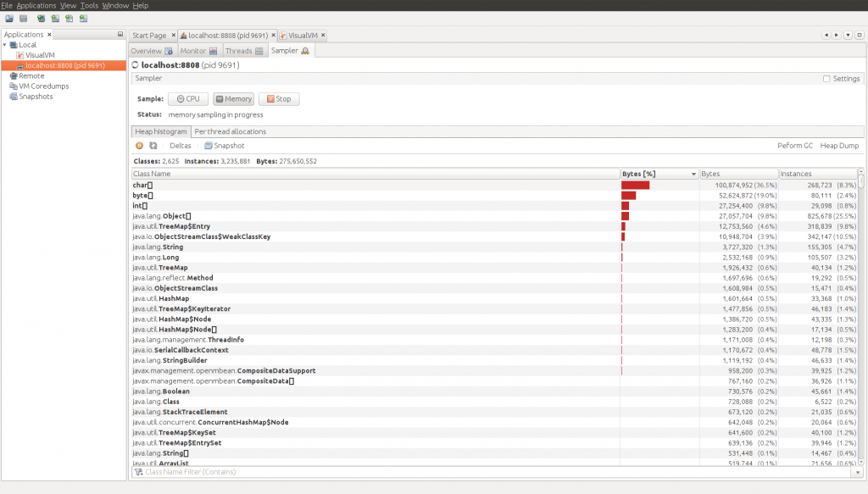Switch to the Monitor tab
This screenshot has width=868, height=494.
(198, 51)
